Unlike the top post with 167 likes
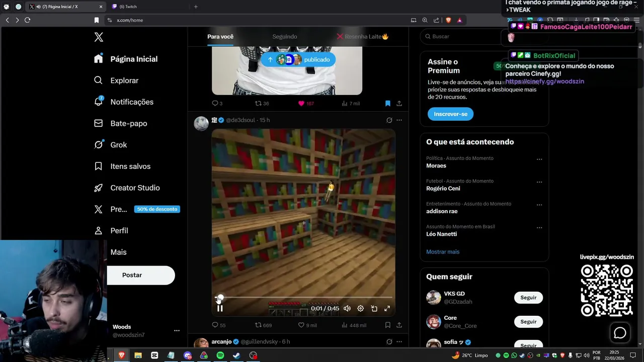 pos(306,103)
